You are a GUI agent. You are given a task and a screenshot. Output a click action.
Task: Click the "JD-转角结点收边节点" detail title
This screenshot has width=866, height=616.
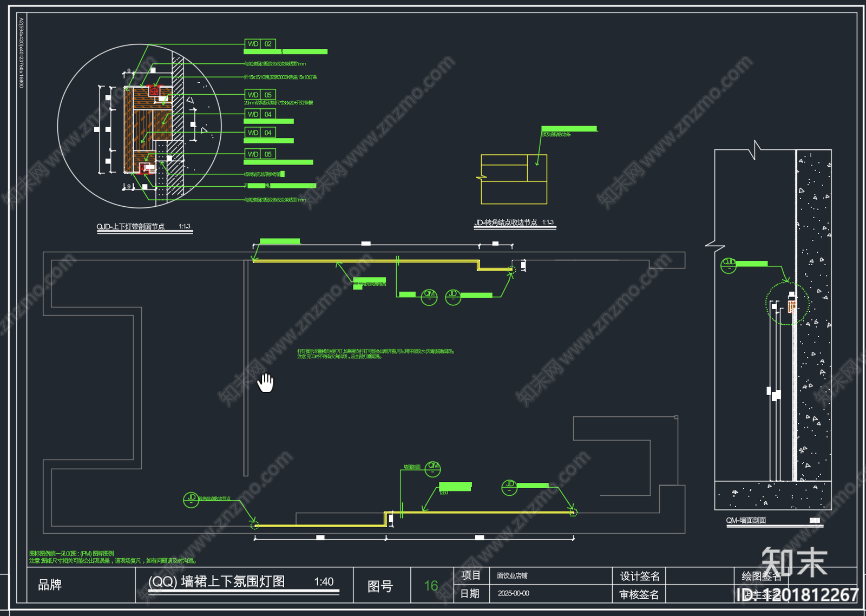click(506, 222)
